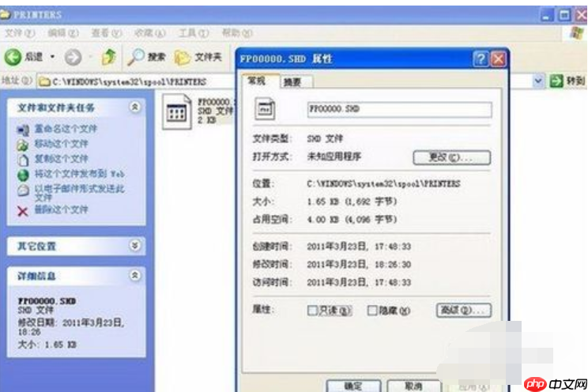Click the rename this file icon
The height and width of the screenshot is (392, 588).
tap(22, 130)
